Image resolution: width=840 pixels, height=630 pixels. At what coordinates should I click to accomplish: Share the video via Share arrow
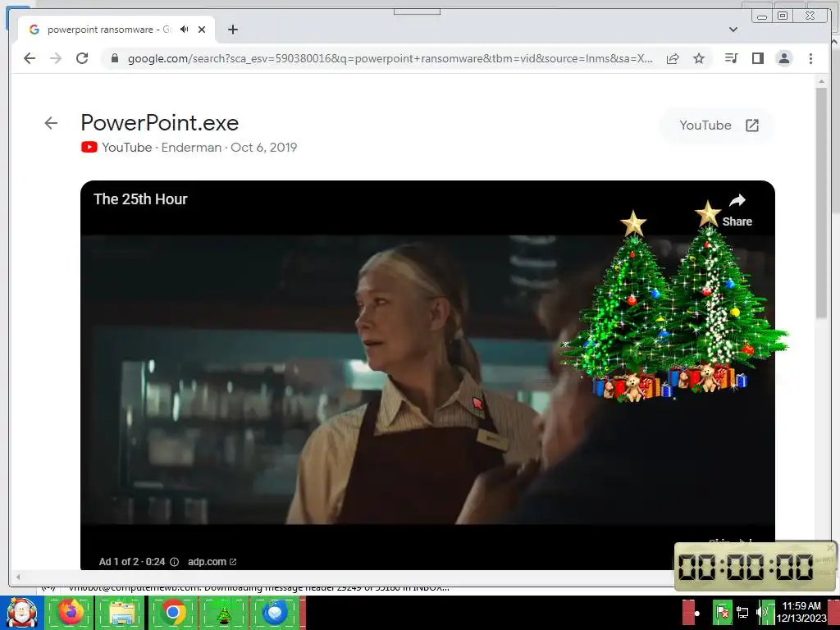point(737,210)
